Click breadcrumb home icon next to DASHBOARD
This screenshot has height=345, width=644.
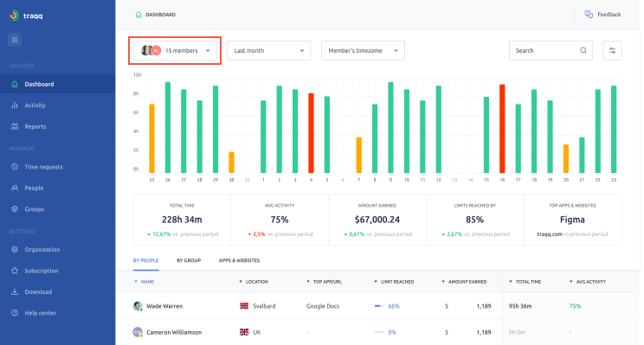tap(138, 15)
